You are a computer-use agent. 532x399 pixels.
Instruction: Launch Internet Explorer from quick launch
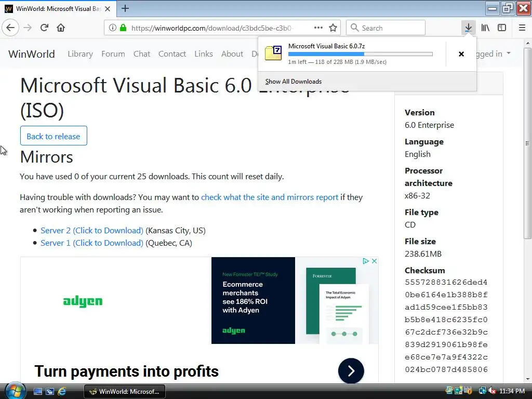[62, 392]
